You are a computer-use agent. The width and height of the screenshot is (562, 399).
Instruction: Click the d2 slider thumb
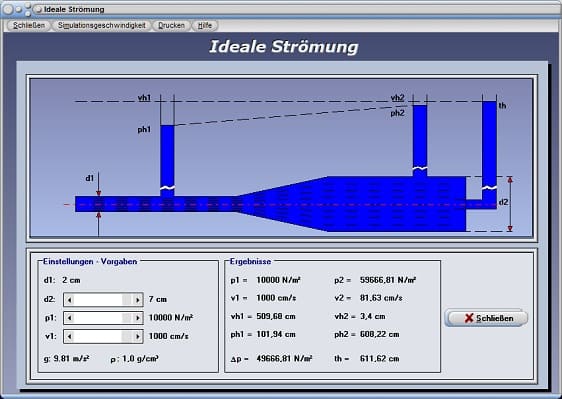pyautogui.click(x=127, y=300)
